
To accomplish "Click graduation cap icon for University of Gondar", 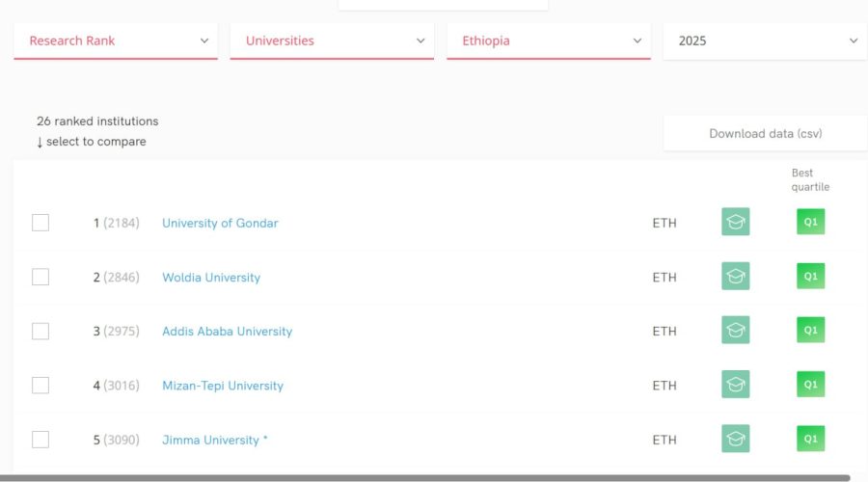I will tap(735, 223).
